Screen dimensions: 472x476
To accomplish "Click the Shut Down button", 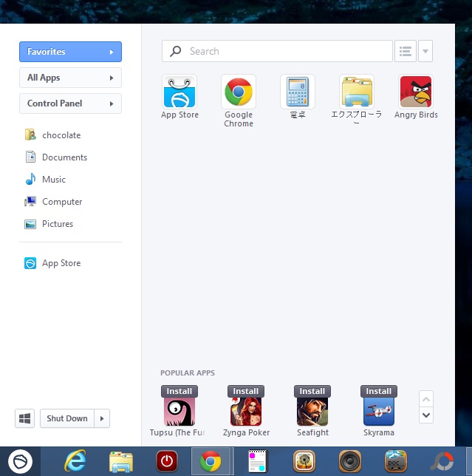I will click(x=67, y=418).
